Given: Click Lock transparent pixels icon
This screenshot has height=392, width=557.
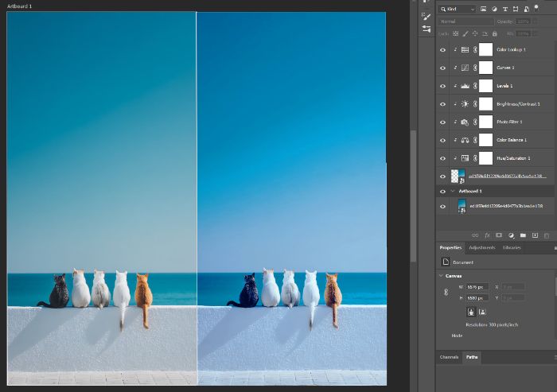Looking at the screenshot, I should point(455,33).
